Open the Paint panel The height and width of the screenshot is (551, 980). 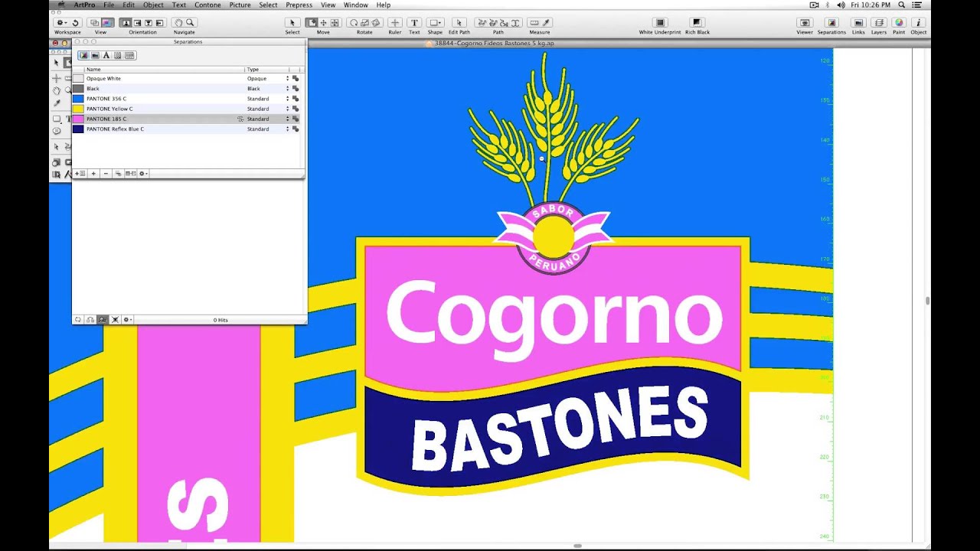click(x=899, y=23)
